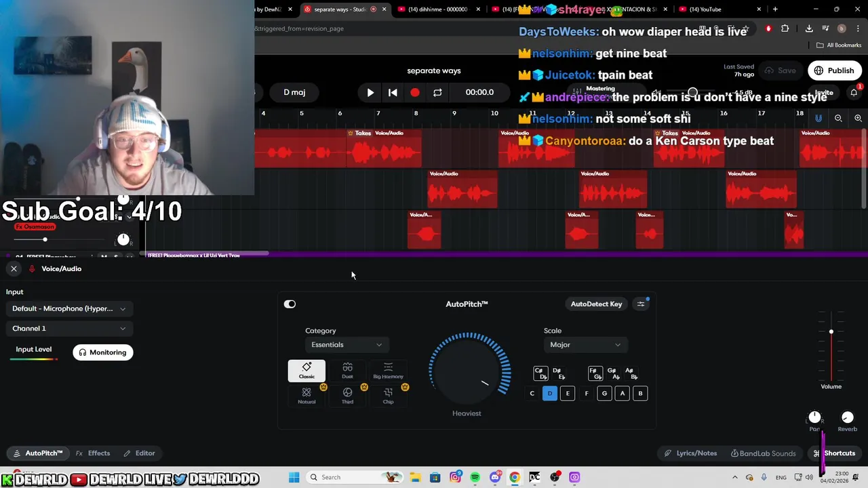The width and height of the screenshot is (868, 488).
Task: Switch to the AutoPitch tab
Action: pyautogui.click(x=38, y=453)
